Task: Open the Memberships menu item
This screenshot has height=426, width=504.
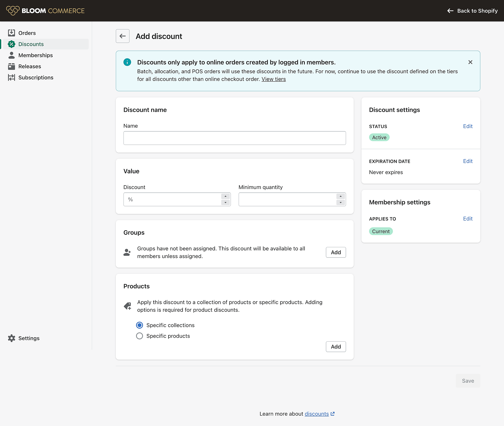Action: [x=35, y=55]
